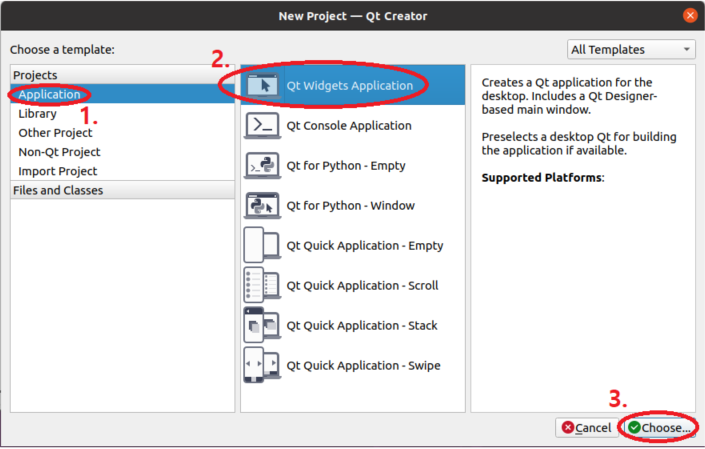Click the Qt Quick Application - Scroll icon
Viewport: 705px width, 449px height.
(263, 285)
